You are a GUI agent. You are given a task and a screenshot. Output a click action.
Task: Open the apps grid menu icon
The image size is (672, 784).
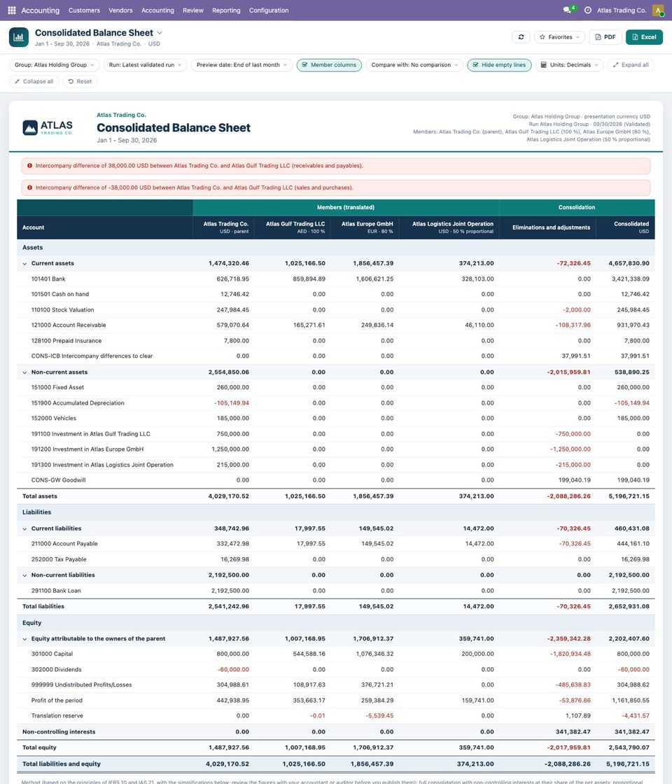click(x=11, y=10)
